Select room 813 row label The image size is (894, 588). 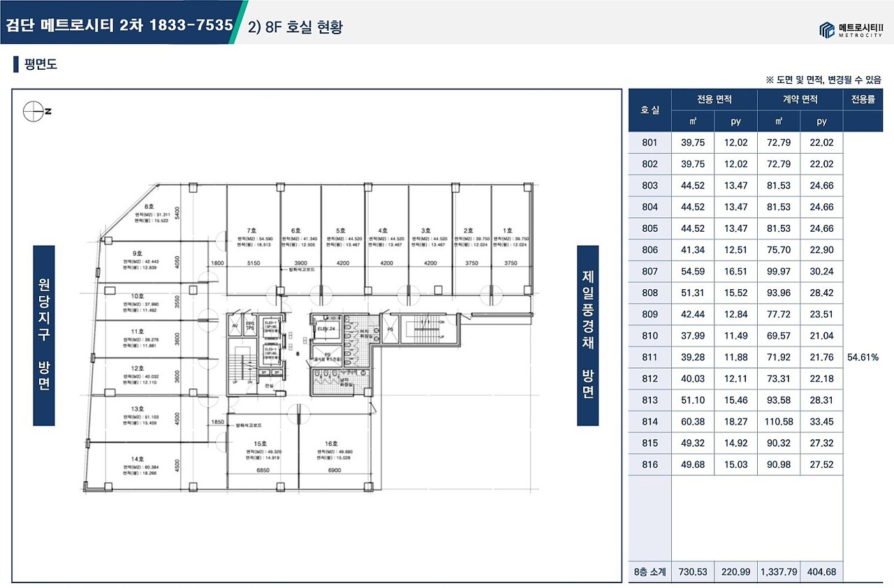tap(650, 400)
